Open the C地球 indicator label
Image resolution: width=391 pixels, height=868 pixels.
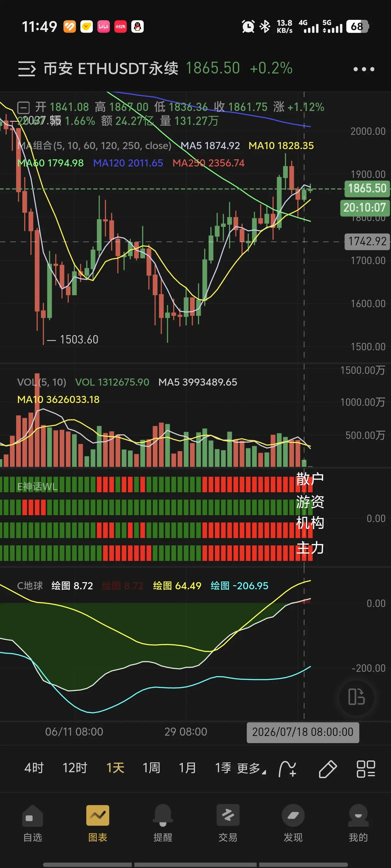[x=30, y=586]
